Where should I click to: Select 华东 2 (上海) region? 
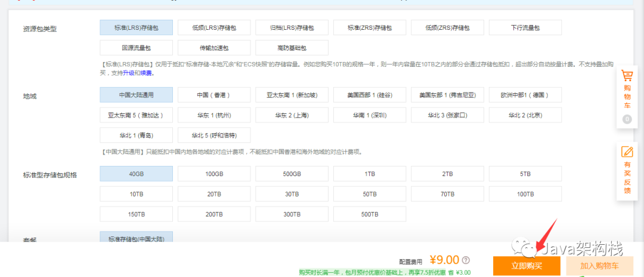tap(292, 115)
